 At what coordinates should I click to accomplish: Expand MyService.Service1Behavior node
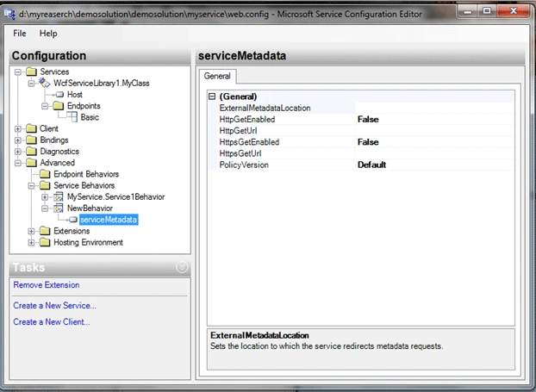click(45, 197)
